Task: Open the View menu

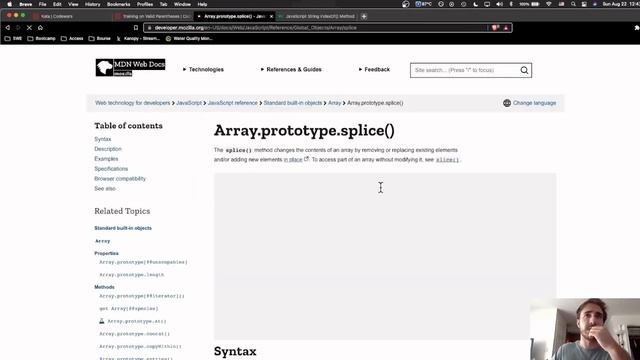Action: point(73,4)
